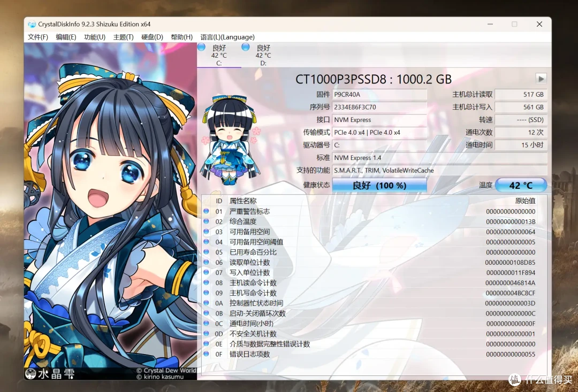Click the rotation rate value ---- (SSD)
This screenshot has width=578, height=392.
[x=521, y=120]
